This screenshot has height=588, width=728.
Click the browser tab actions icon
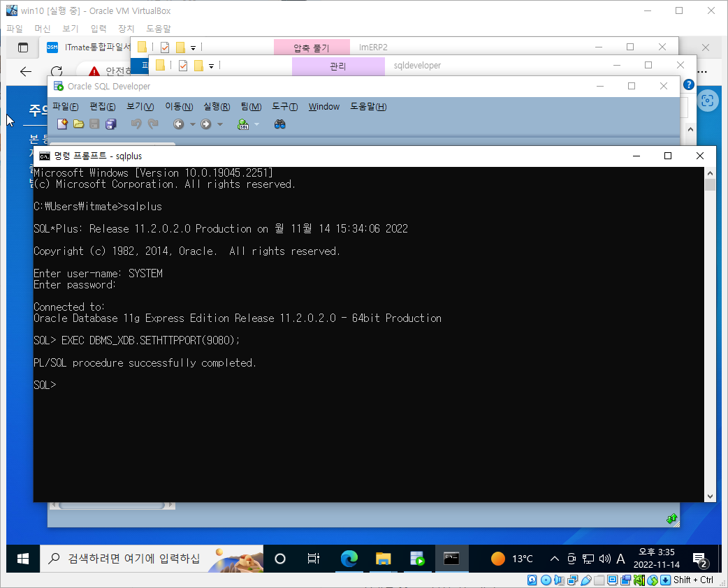click(23, 47)
